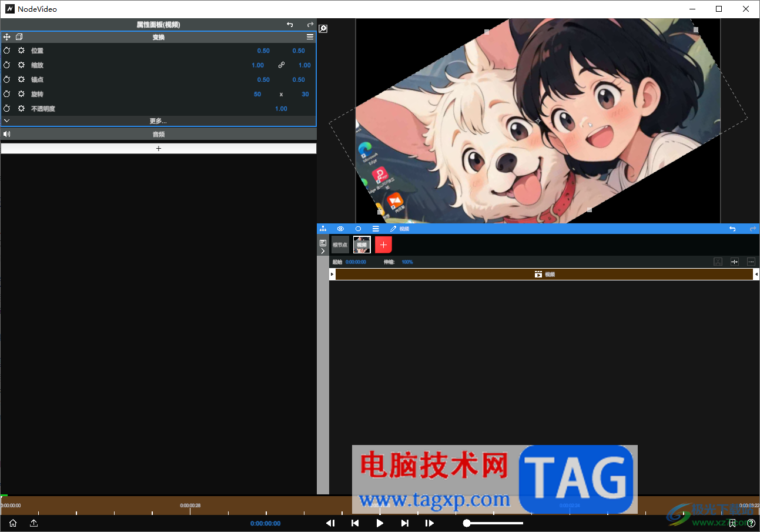Open the hamburger menu of 变换 section

pyautogui.click(x=310, y=37)
